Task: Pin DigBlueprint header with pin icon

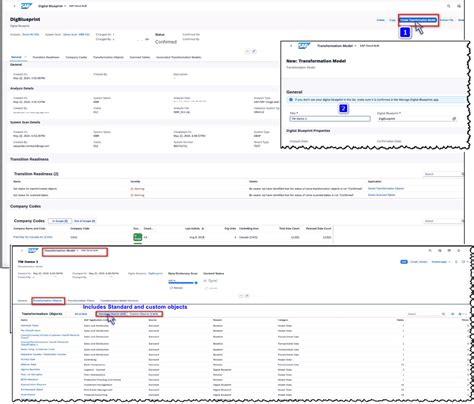Action: click(254, 51)
